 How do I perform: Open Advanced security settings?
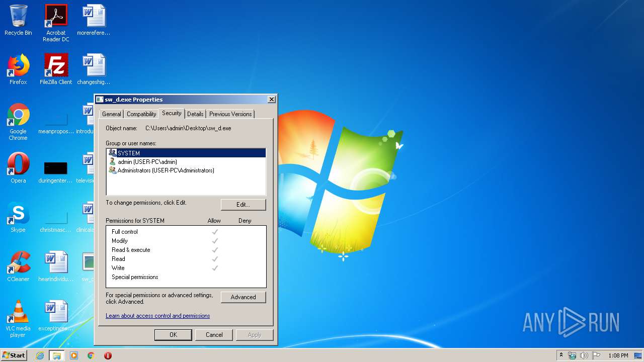tap(243, 297)
